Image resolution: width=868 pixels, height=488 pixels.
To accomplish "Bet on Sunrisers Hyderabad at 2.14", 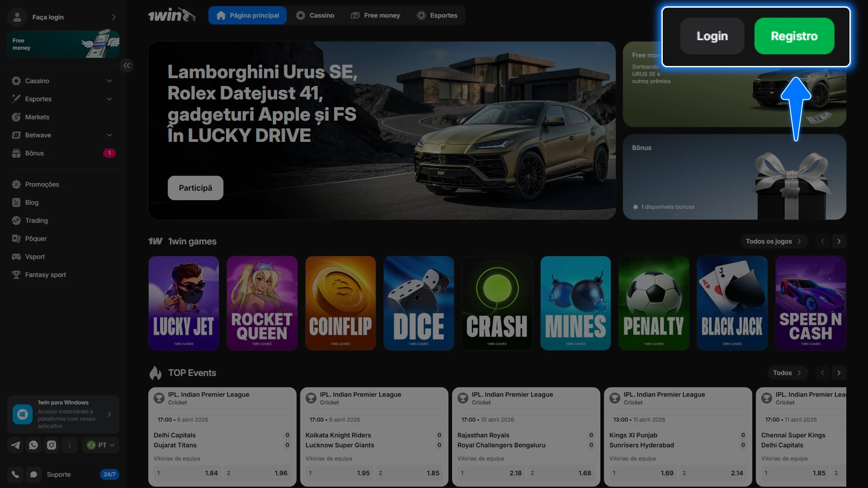I will point(713,473).
